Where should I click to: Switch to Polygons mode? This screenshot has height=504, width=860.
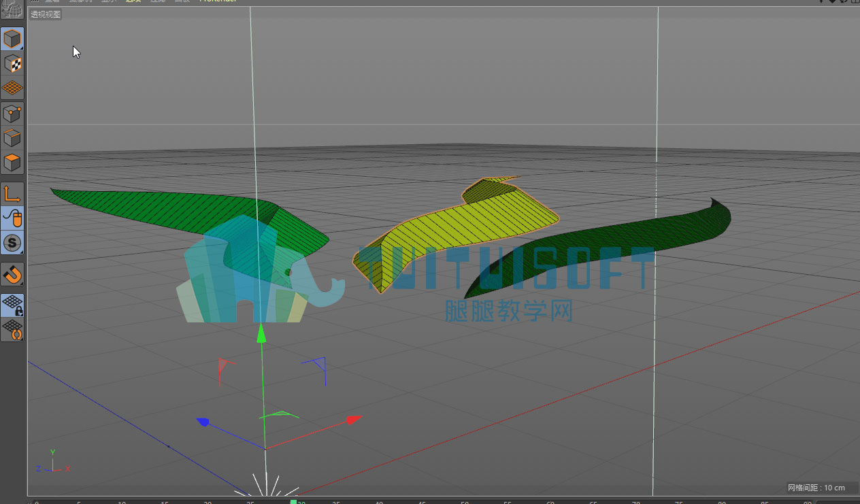click(12, 163)
